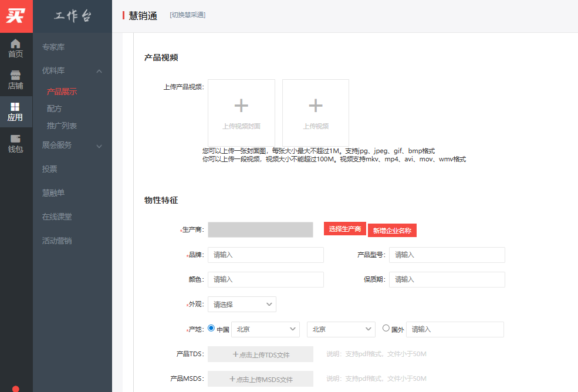Click 点击上传TDS文件 upload button

coord(261,354)
